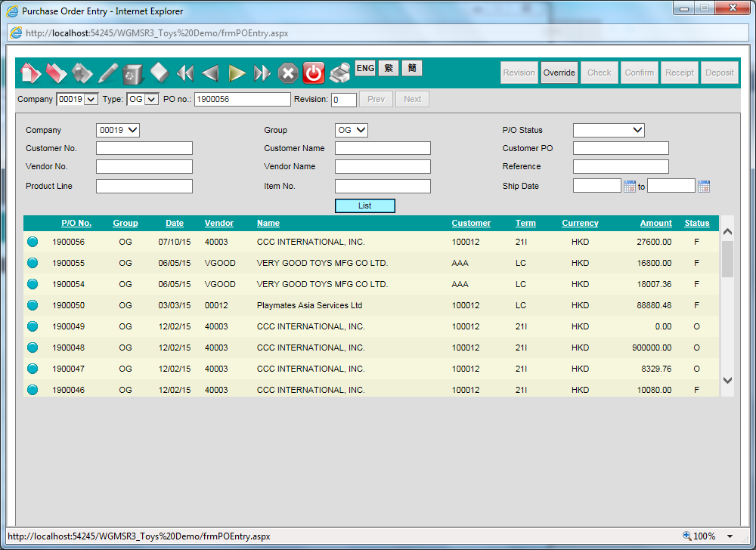Open the Company dropdown beside the Type selector

77,99
